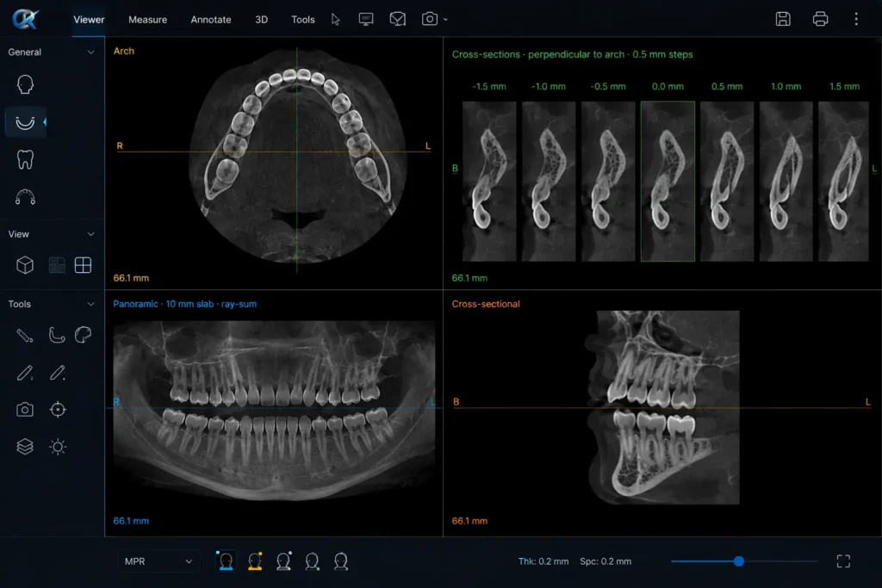882x588 pixels.
Task: Open the Annotate tab
Action: coord(211,19)
